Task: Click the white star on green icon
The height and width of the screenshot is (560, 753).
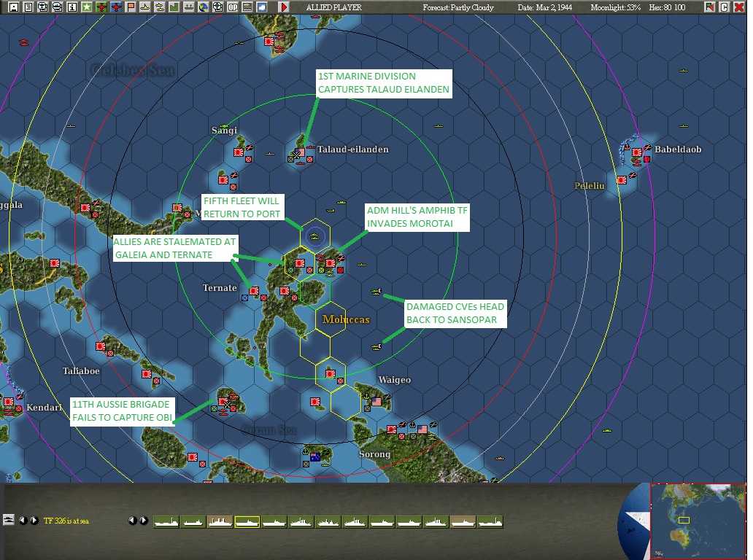Action: pyautogui.click(x=86, y=7)
